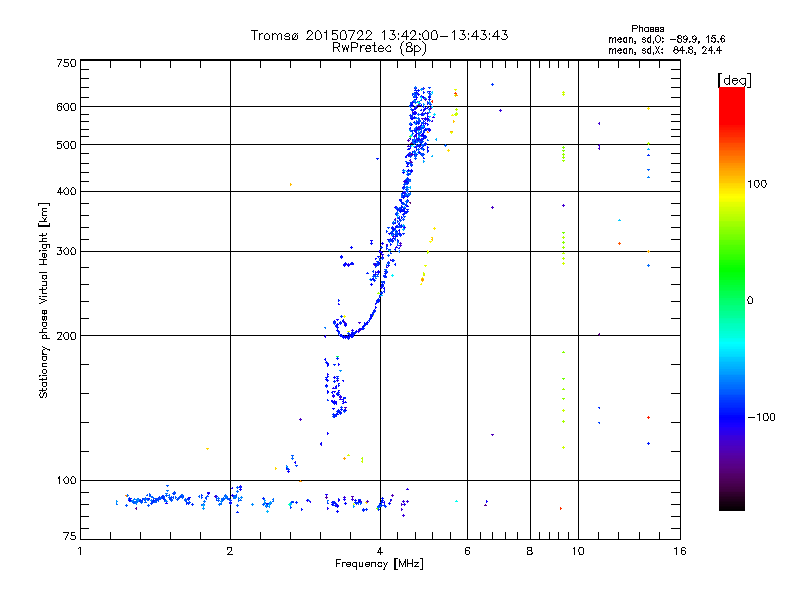
Task: Click the rainbow phase color bar
Action: pos(732,298)
